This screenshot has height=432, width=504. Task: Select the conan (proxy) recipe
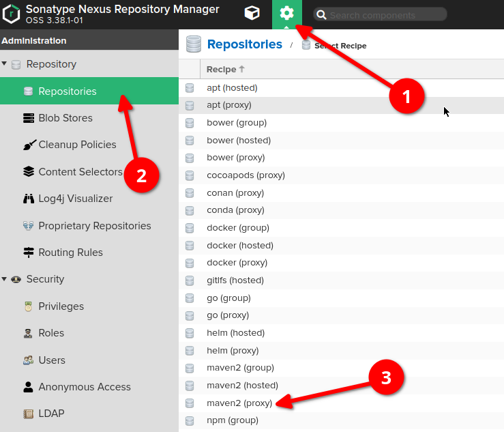(342, 193)
